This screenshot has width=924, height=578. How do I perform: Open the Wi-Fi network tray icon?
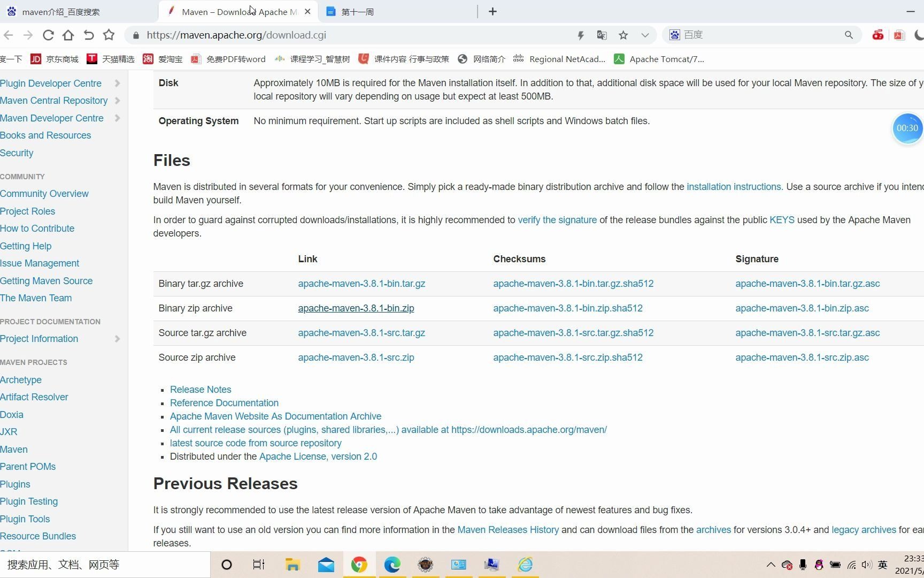click(x=851, y=565)
